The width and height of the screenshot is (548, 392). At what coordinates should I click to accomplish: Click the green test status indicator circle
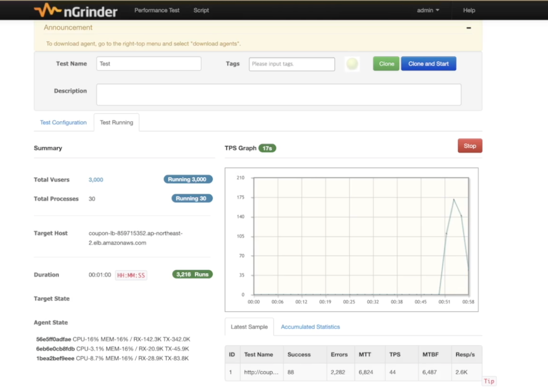pos(352,64)
